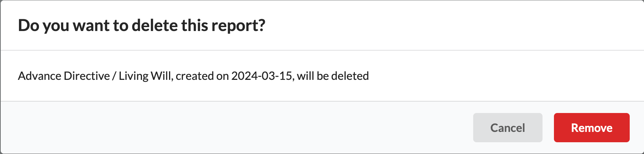Viewport: 644px width, 154px height.
Task: Click "Advance Directive" in the message body
Action: coord(64,76)
